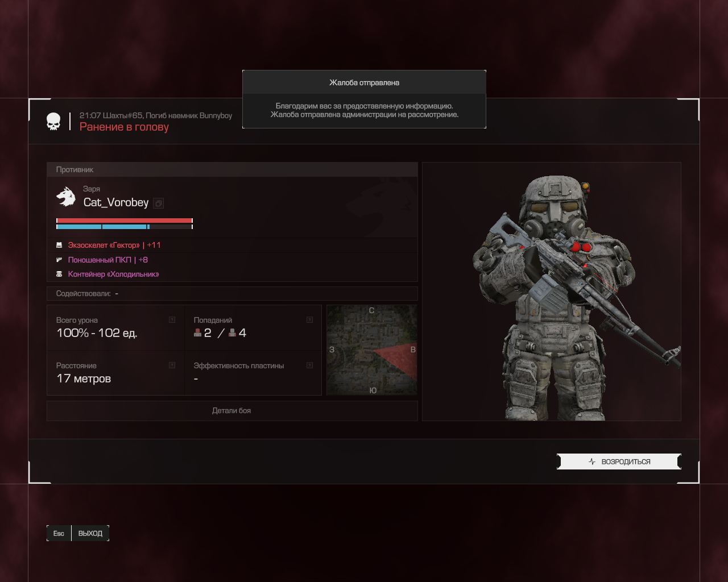Click the ВЫХОД exit button
Viewport: 728px width, 582px height.
tap(90, 533)
